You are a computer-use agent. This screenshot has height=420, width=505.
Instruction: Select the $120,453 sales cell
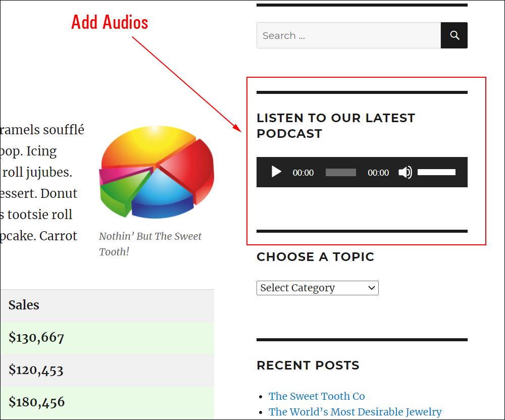107,371
